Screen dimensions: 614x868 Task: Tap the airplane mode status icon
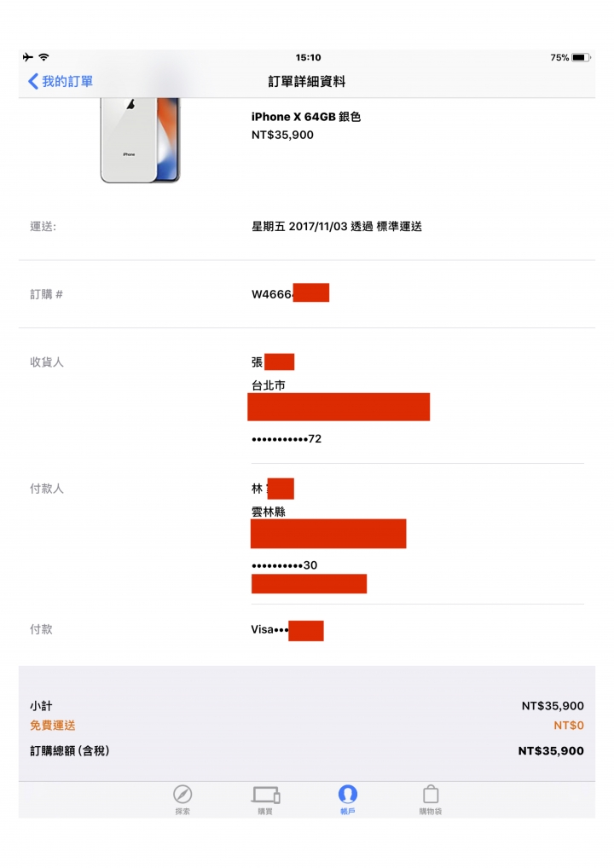[x=27, y=57]
